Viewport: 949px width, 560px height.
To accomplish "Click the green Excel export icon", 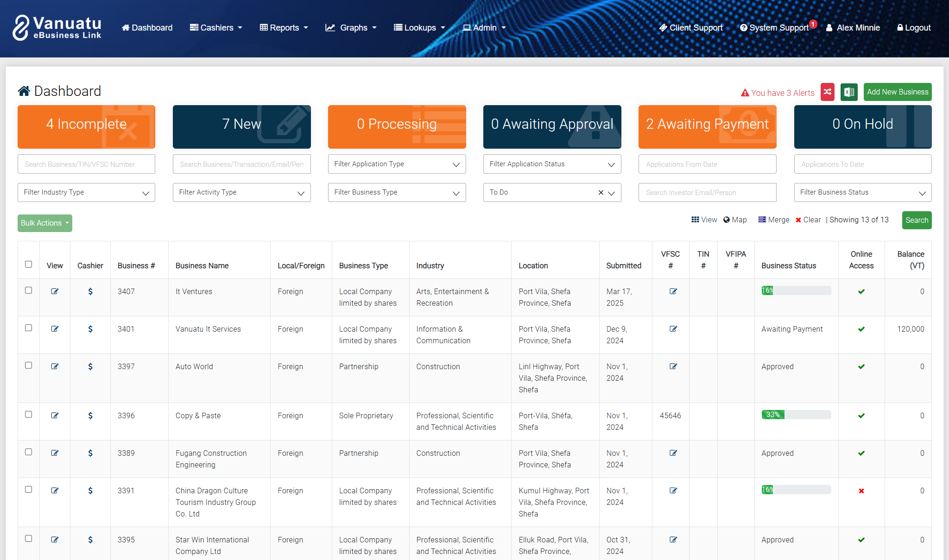I will point(849,92).
